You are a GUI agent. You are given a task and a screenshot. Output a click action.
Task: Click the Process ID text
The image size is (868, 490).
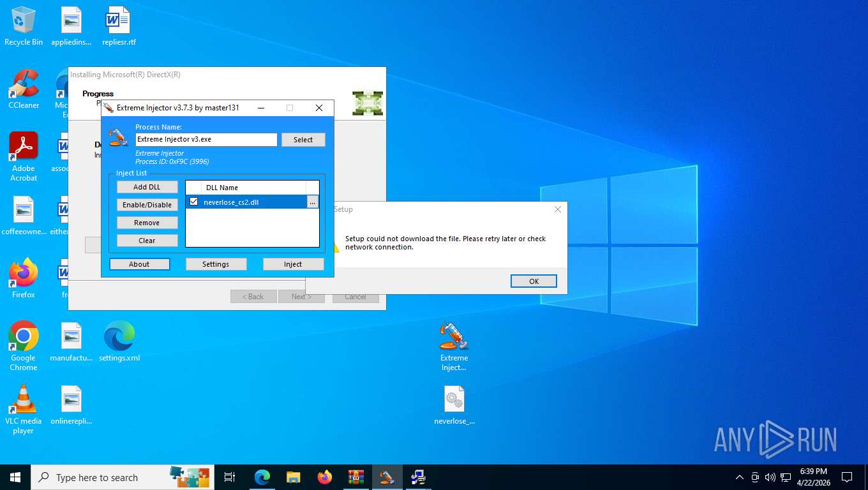pos(172,162)
